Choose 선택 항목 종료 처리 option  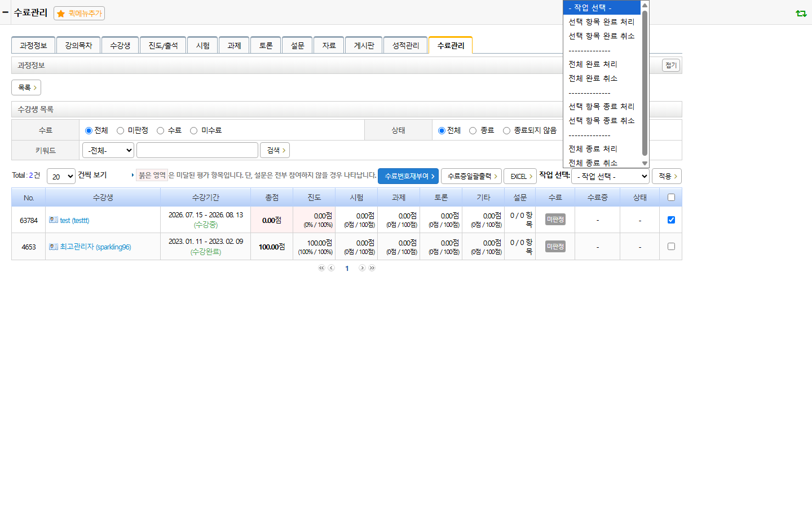tap(602, 107)
